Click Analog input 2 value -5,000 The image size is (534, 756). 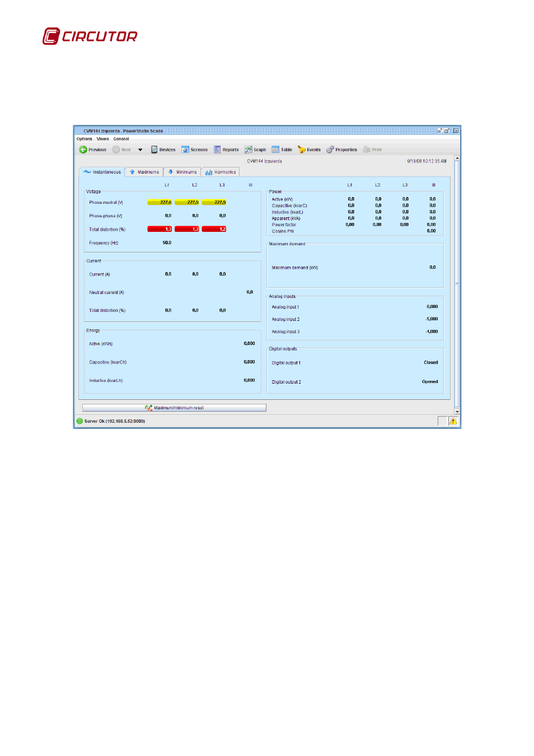coord(432,319)
